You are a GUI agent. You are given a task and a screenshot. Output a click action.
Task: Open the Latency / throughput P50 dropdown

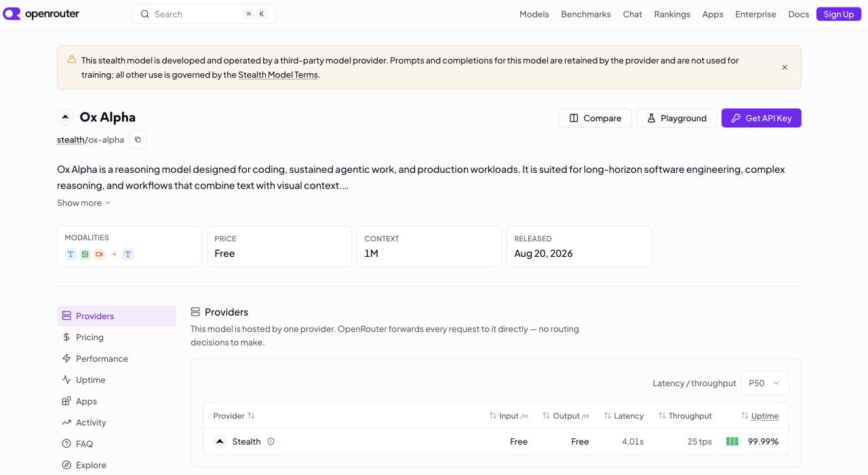point(765,383)
